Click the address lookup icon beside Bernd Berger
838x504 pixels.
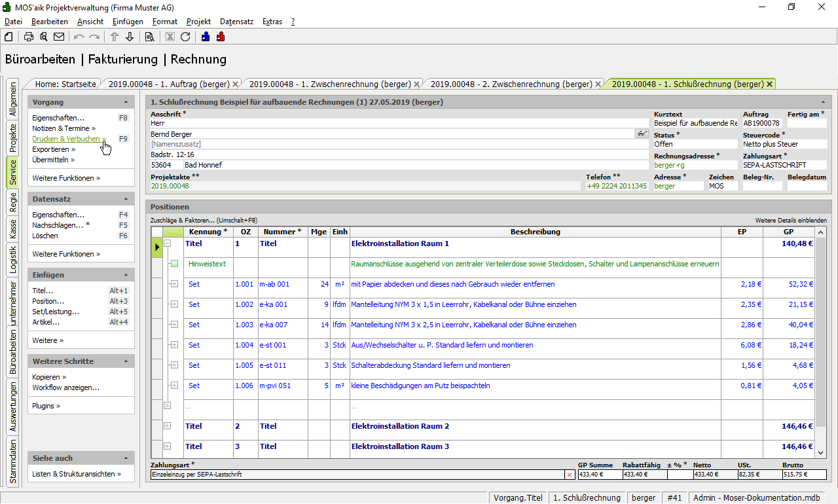(642, 134)
